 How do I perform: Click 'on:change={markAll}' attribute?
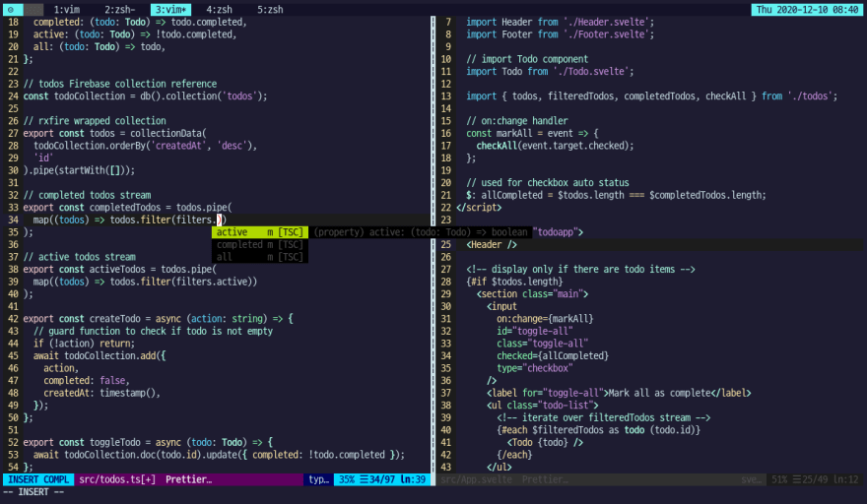545,319
